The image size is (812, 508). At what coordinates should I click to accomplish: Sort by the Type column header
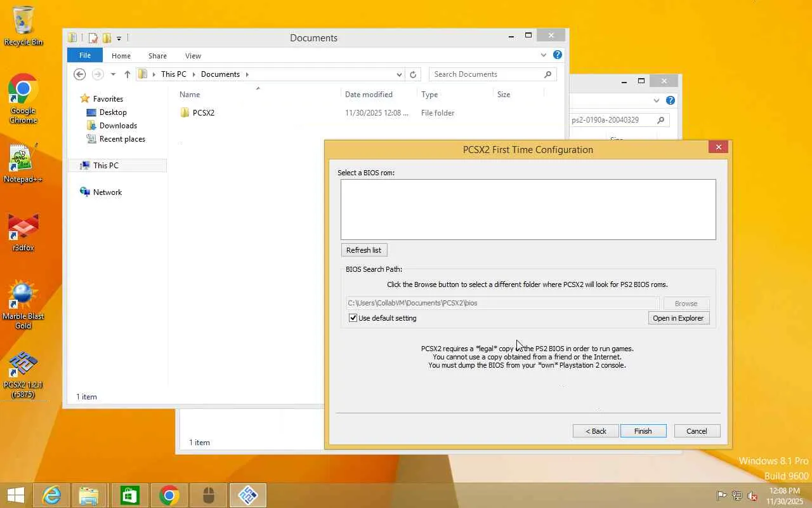click(429, 95)
